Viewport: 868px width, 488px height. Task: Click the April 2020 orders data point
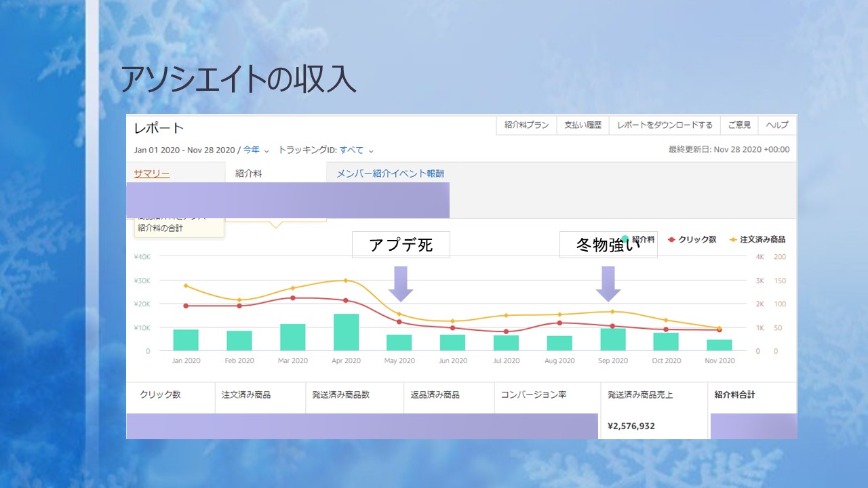(x=345, y=280)
